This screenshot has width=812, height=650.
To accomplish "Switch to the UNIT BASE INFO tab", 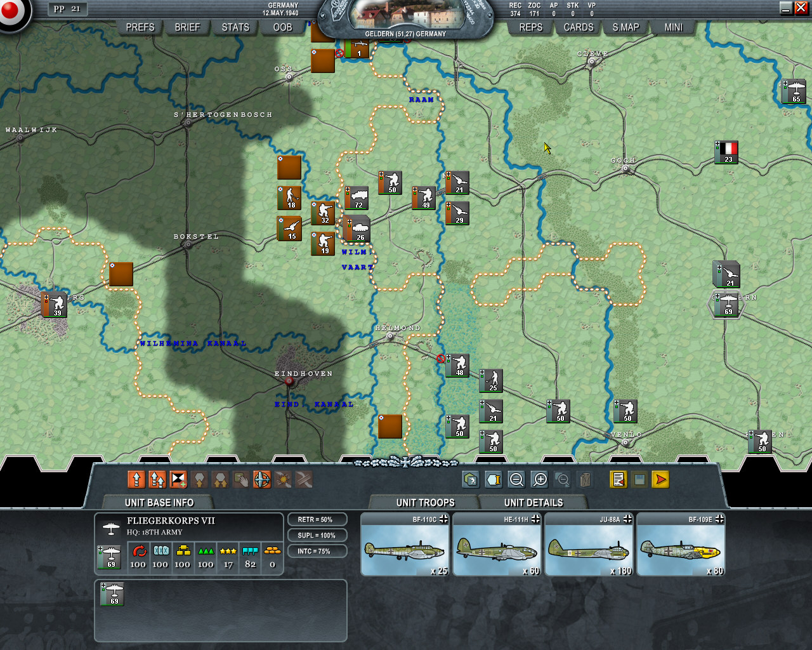I will click(x=159, y=503).
